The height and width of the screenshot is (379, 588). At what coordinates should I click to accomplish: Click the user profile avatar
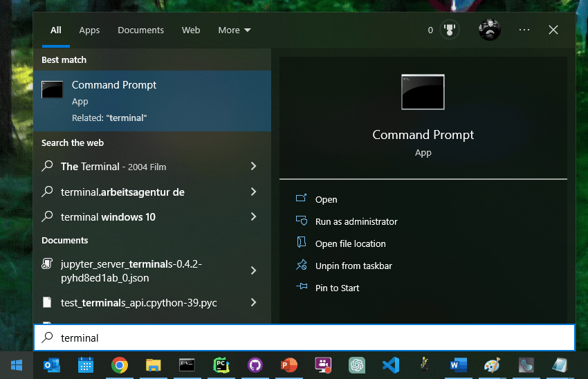(489, 30)
